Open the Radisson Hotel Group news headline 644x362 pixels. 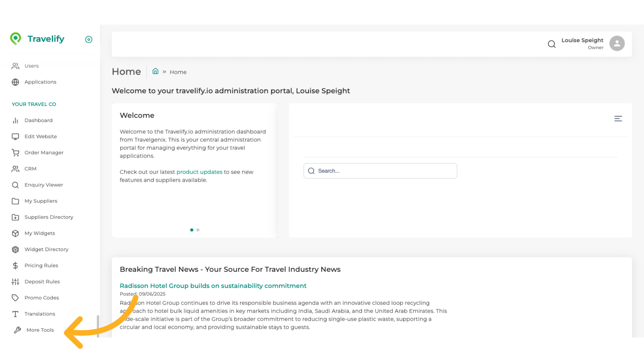tap(213, 286)
